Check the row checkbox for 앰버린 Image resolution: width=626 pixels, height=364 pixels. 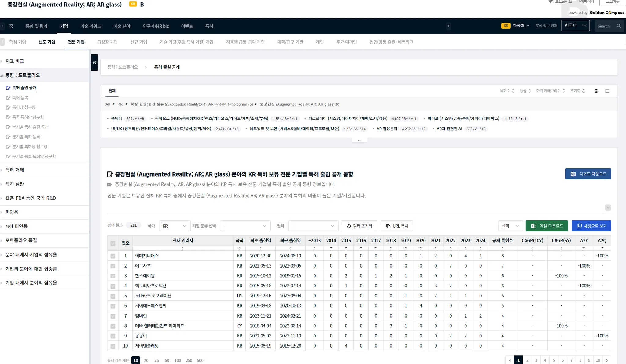[113, 316]
